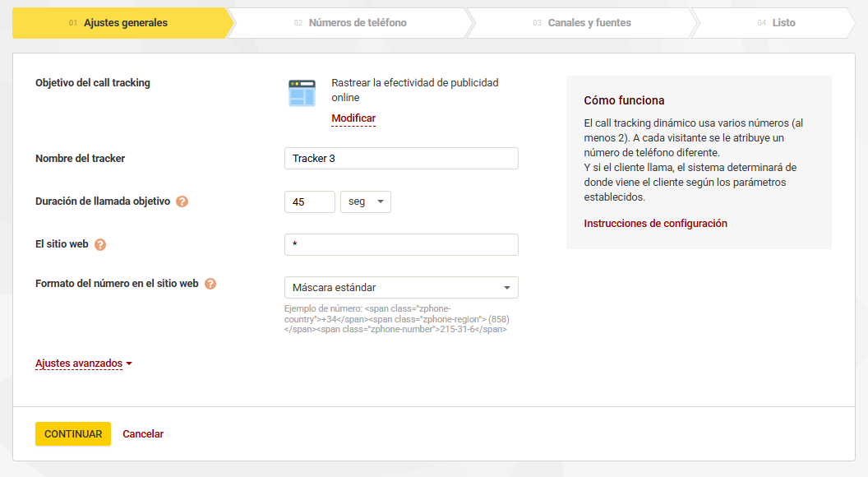Open Instrucciones de configuración link
The width and height of the screenshot is (868, 477).
(655, 224)
